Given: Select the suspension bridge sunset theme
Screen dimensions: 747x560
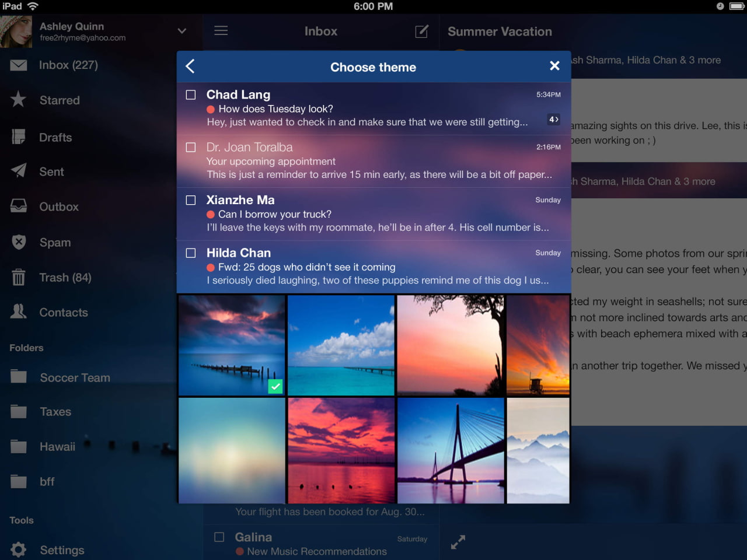Looking at the screenshot, I should [451, 450].
